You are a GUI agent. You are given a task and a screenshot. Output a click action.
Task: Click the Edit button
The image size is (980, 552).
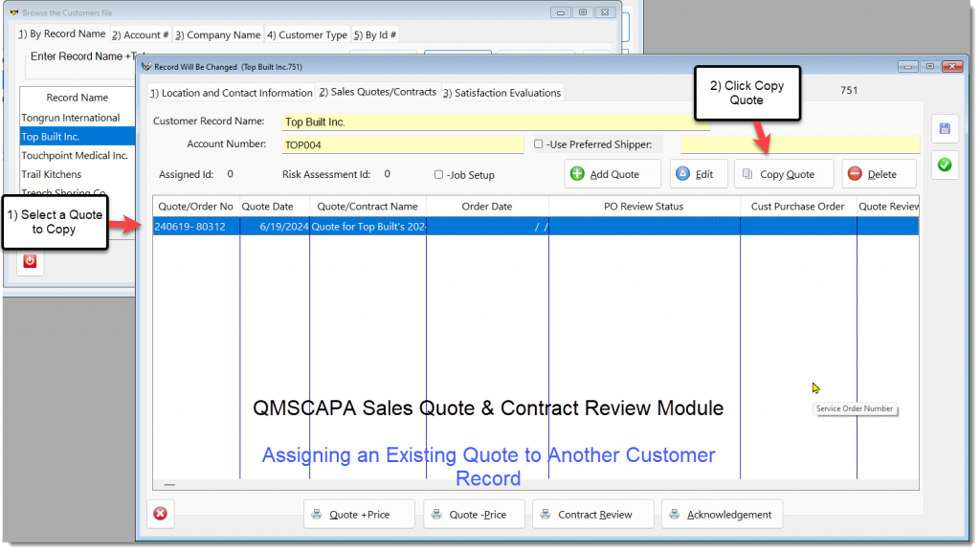click(x=698, y=174)
